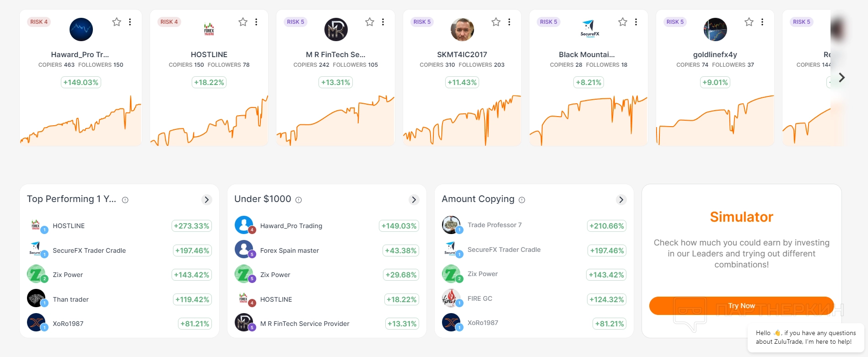Viewport: 868px width, 357px height.
Task: Expand the Top Performing list with its arrow
Action: (x=207, y=200)
